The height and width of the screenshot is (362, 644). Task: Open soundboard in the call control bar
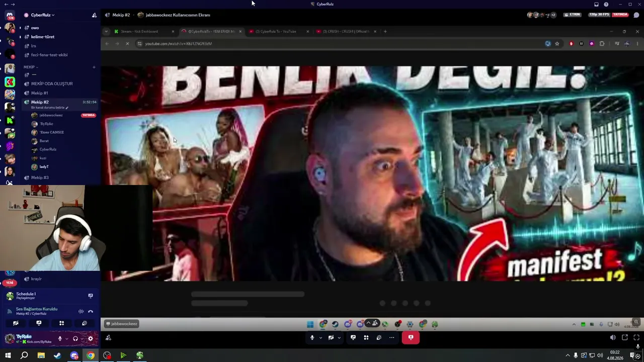[x=379, y=337]
